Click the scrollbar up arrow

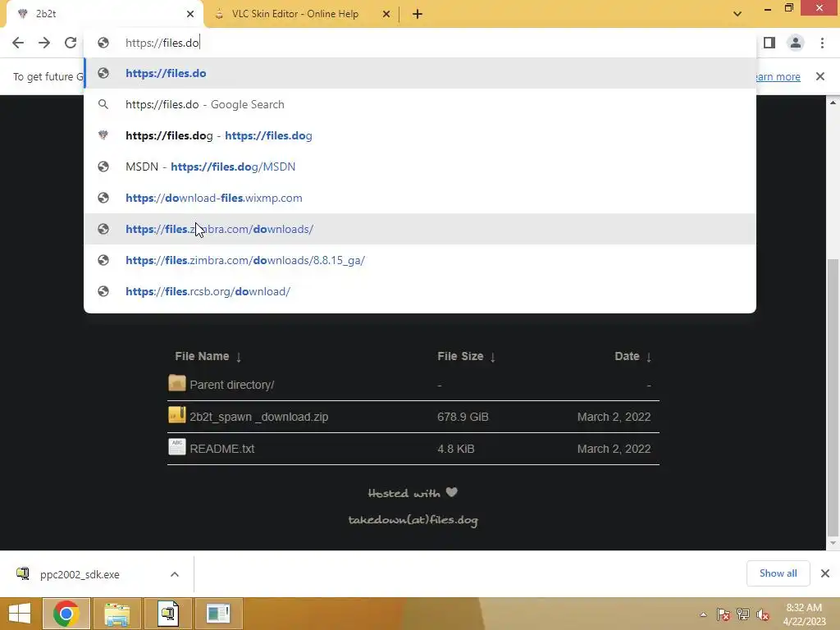tap(833, 103)
